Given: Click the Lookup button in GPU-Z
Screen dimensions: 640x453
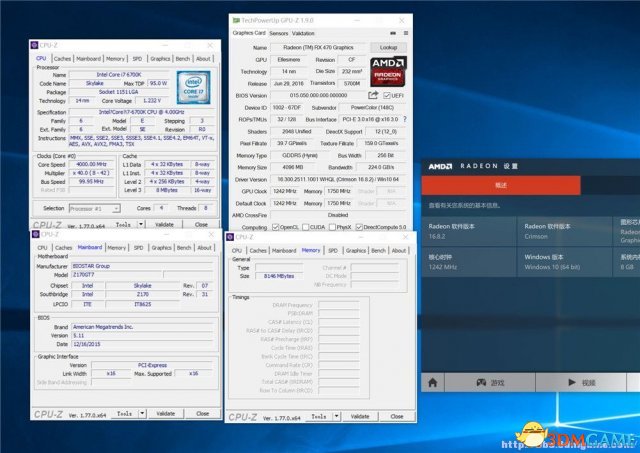Looking at the screenshot, I should (388, 48).
